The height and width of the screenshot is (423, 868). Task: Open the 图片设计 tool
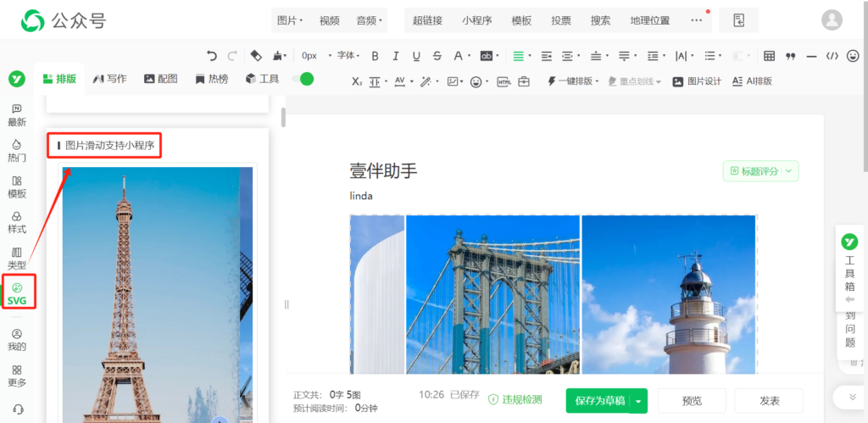coord(697,81)
